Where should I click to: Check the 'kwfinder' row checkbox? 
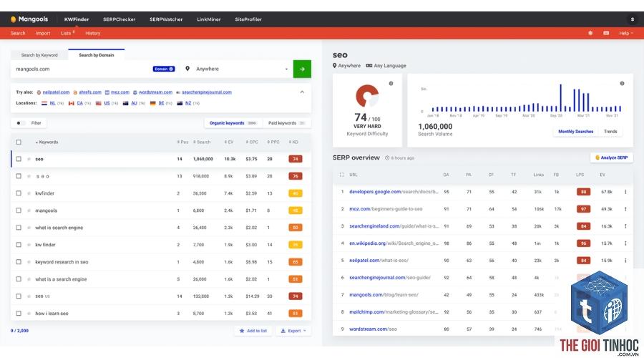click(19, 193)
